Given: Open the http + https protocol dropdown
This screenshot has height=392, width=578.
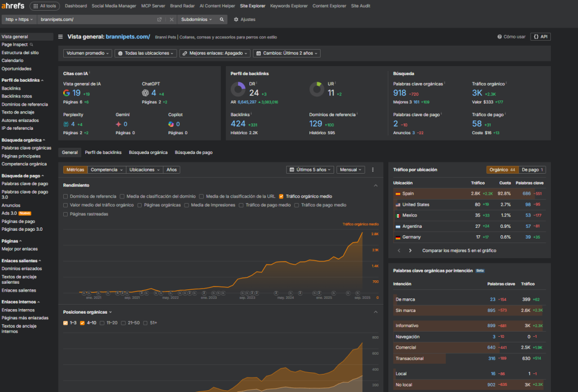Looking at the screenshot, I should click(19, 20).
